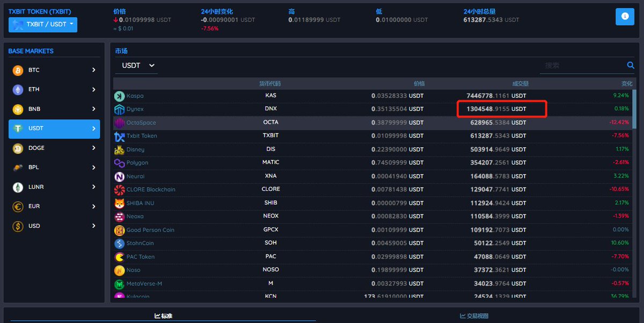Image resolution: width=644 pixels, height=323 pixels.
Task: Click the Kaspa coin logo
Action: 119,96
